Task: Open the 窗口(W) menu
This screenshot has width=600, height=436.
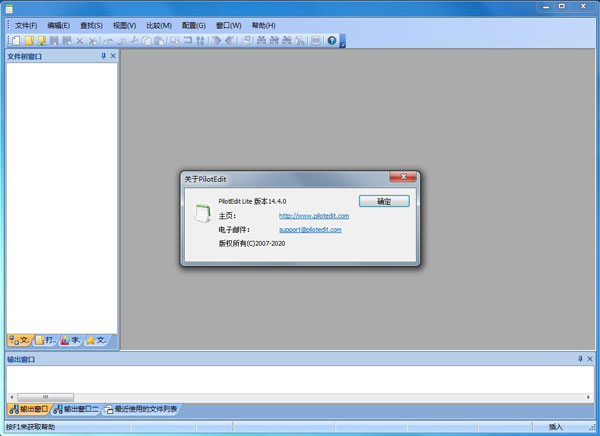Action: 228,25
